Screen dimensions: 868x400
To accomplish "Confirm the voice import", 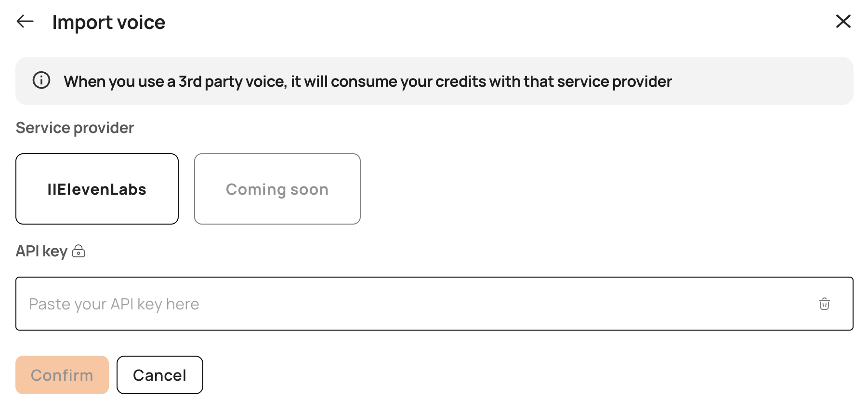I will pyautogui.click(x=62, y=375).
